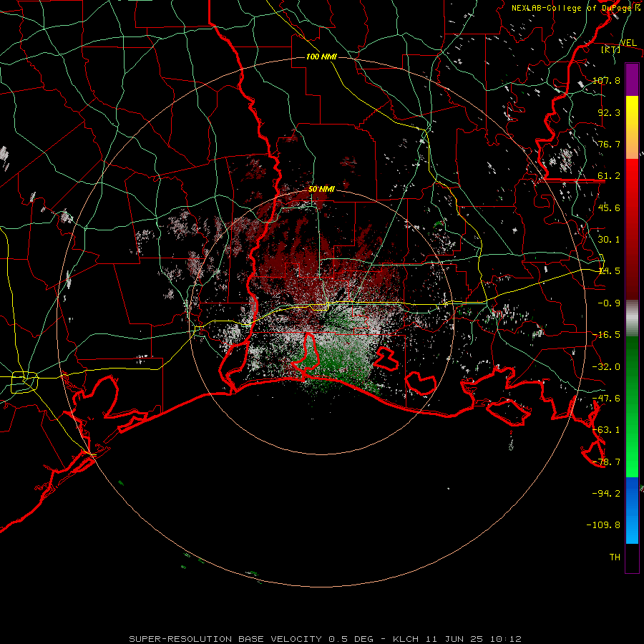Click the -32.0 velocity scale value
The height and width of the screenshot is (644, 644).
click(x=606, y=367)
